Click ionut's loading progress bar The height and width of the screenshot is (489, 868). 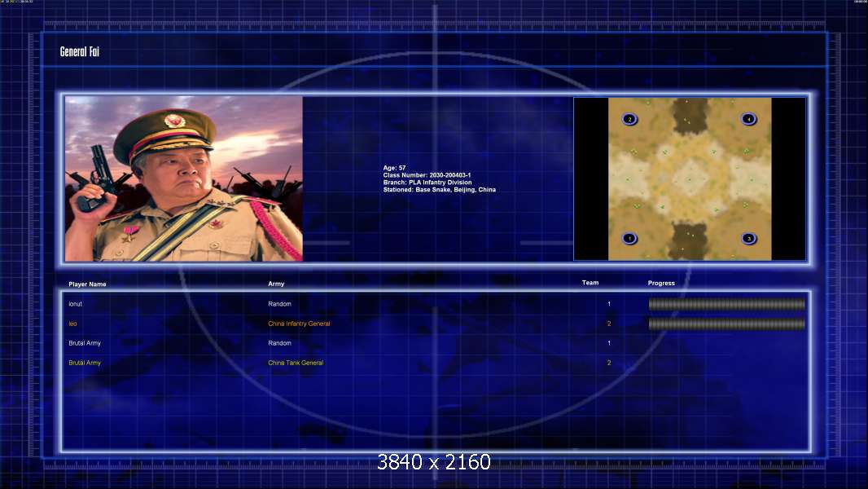(727, 304)
